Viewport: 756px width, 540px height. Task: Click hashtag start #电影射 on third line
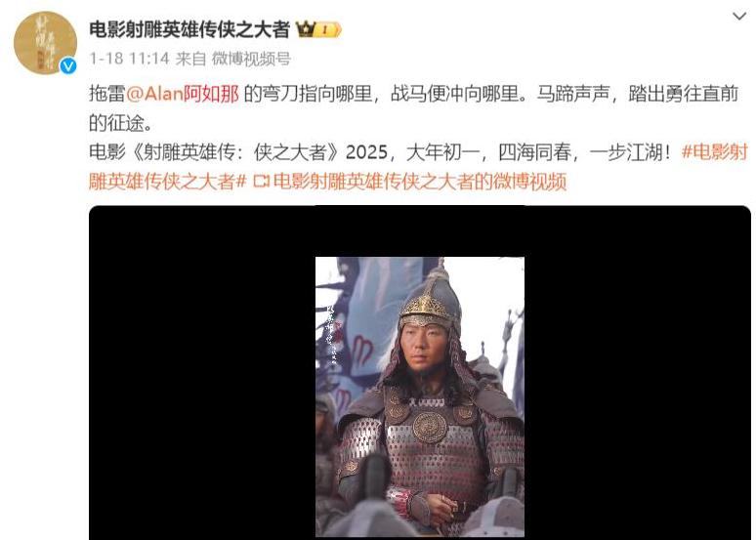(x=715, y=152)
